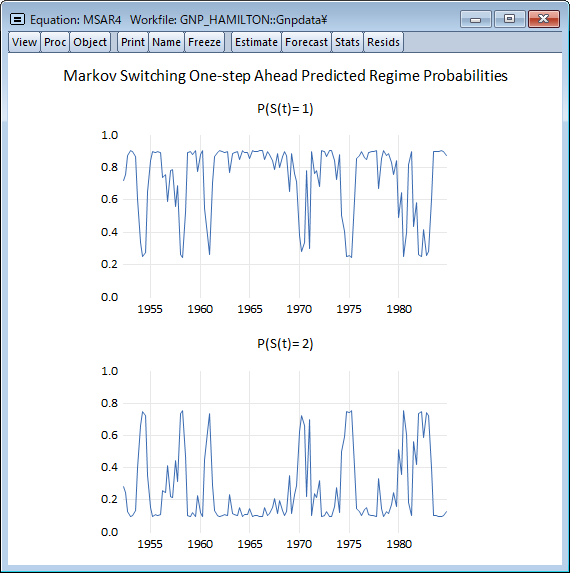Viewport: 570px width, 573px height.
Task: Close the MSAR4 equation window
Action: (x=544, y=19)
